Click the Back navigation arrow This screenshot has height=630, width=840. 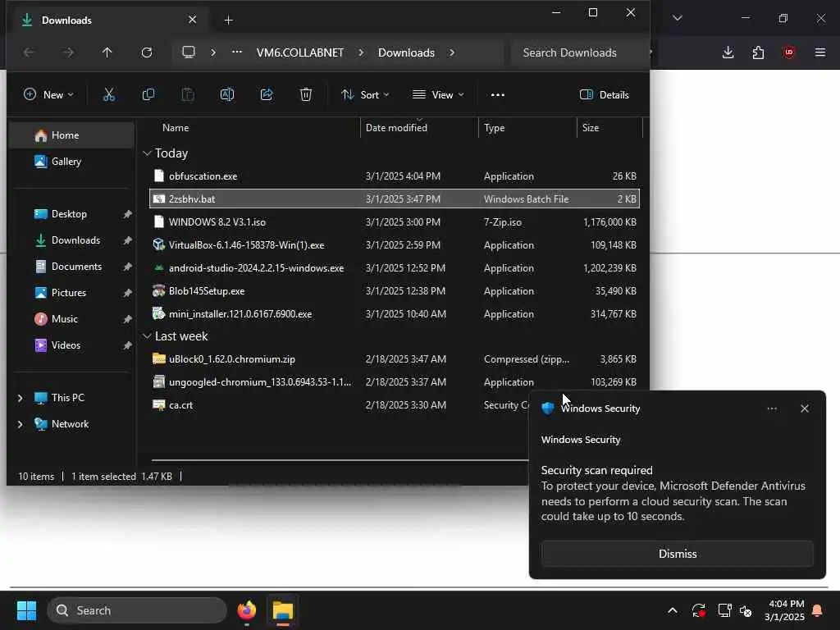(x=29, y=52)
